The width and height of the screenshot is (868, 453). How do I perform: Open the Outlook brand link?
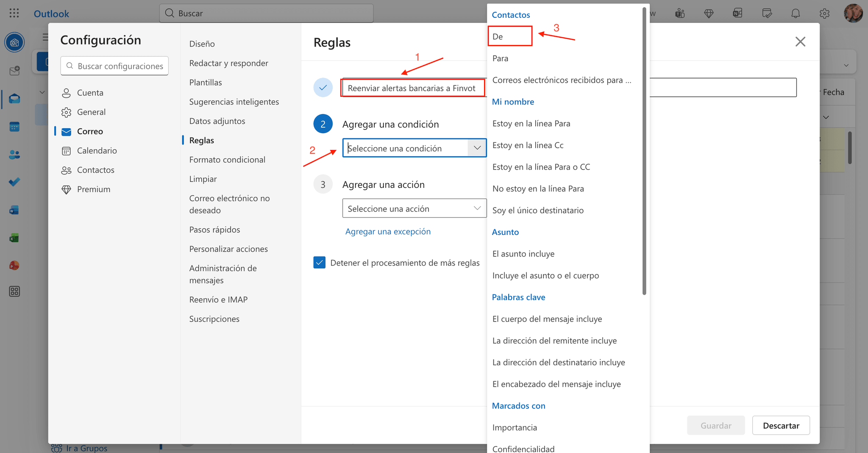(x=51, y=14)
